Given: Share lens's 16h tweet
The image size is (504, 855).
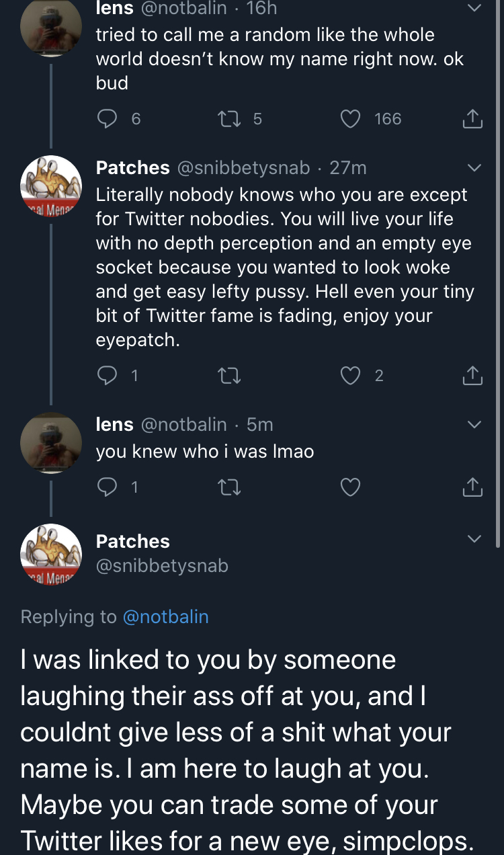Looking at the screenshot, I should [x=472, y=119].
